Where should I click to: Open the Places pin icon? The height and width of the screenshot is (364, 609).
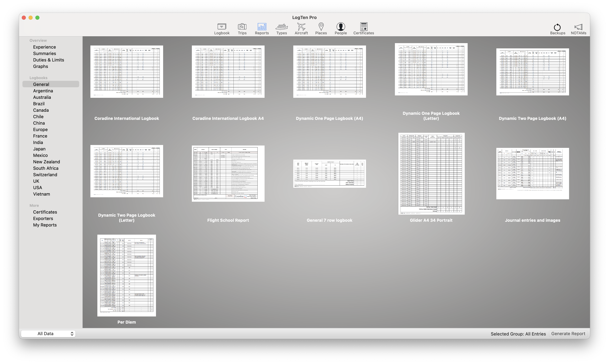tap(321, 29)
